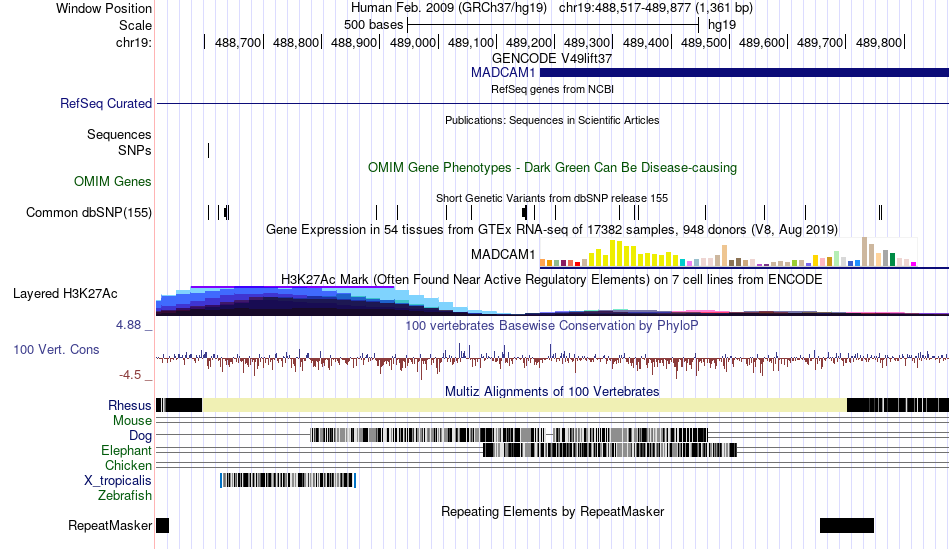Click the H3K27Ac layered signal peak
The width and height of the screenshot is (950, 549).
pyautogui.click(x=291, y=301)
